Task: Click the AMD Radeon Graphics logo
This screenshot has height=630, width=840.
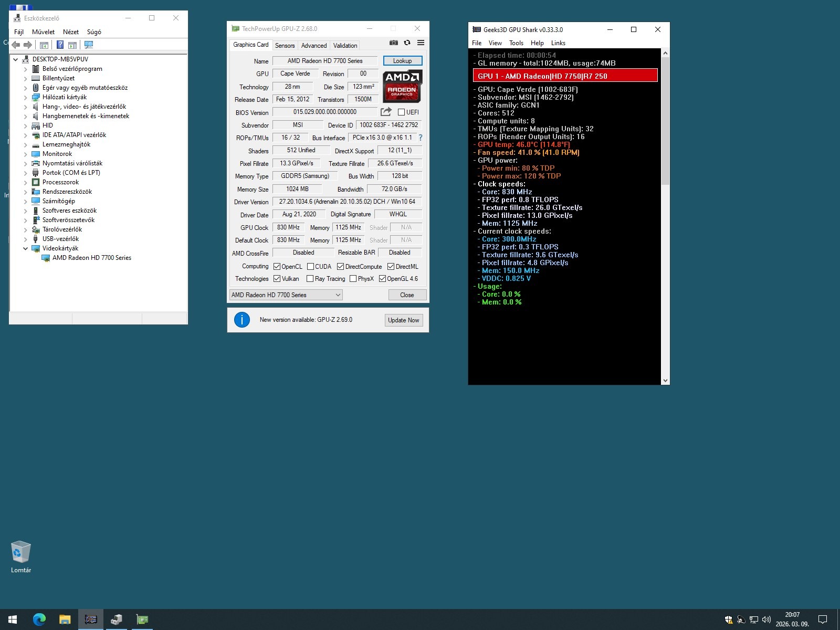Action: click(x=402, y=86)
